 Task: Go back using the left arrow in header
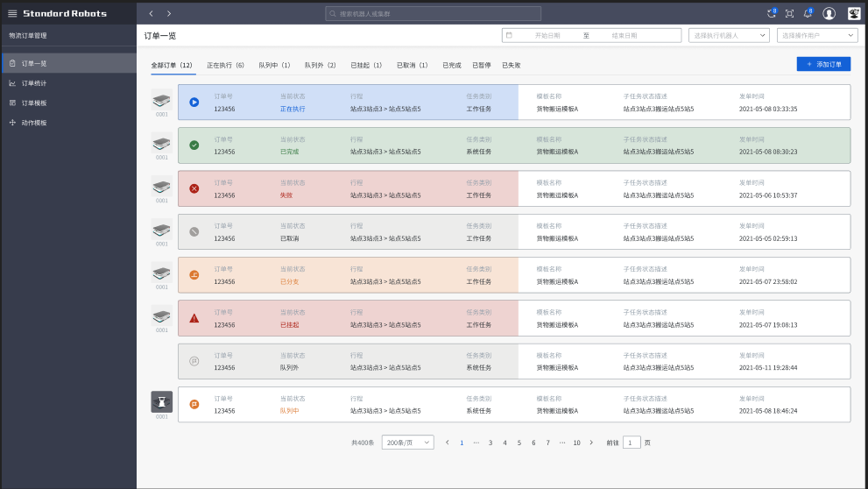pyautogui.click(x=152, y=13)
